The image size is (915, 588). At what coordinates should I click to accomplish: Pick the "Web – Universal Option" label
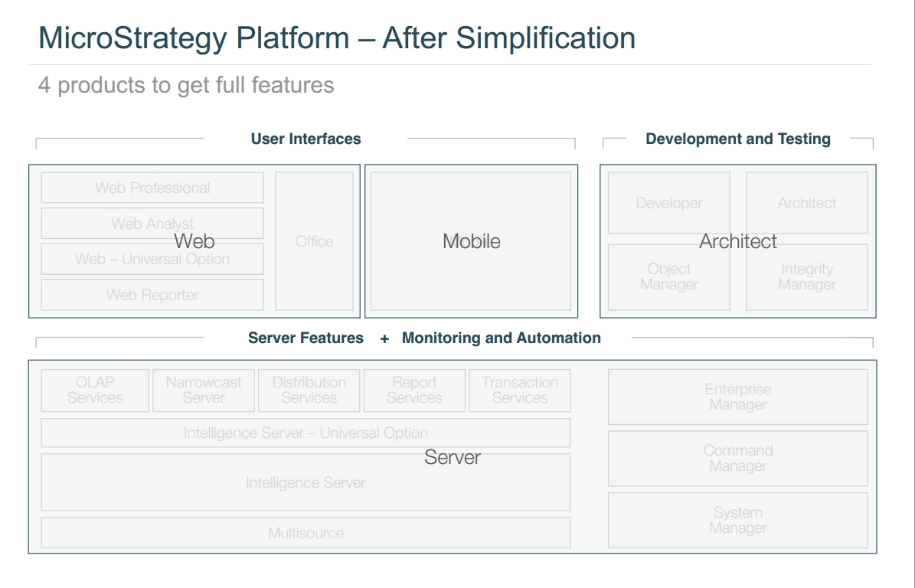click(152, 259)
